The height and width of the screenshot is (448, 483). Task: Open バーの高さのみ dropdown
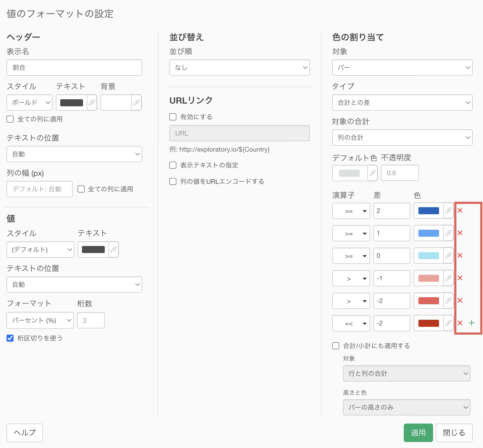407,407
